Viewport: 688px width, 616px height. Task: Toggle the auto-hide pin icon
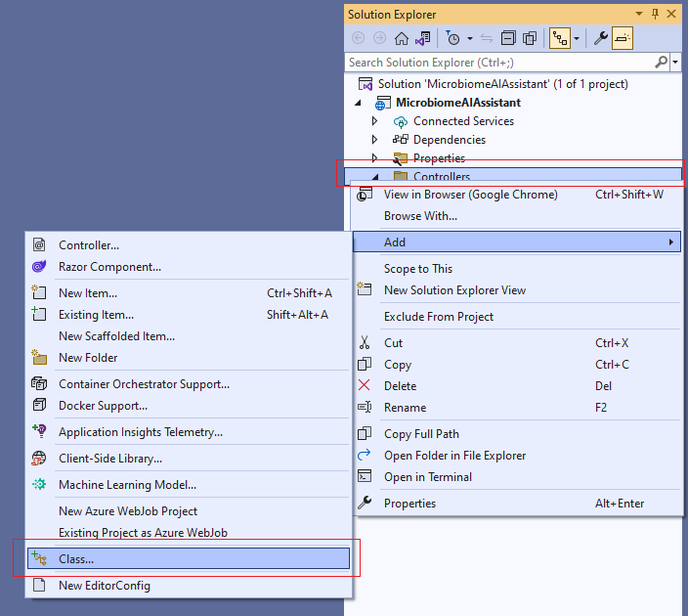tap(655, 14)
